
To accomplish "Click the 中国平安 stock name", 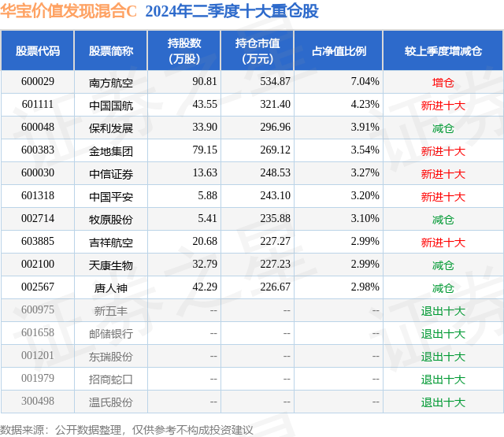I will [x=111, y=197].
